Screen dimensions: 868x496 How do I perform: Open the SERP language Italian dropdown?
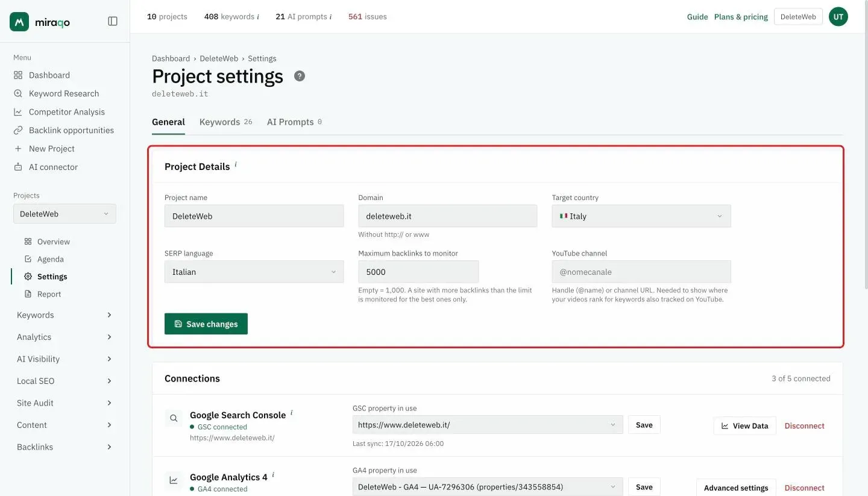click(254, 272)
